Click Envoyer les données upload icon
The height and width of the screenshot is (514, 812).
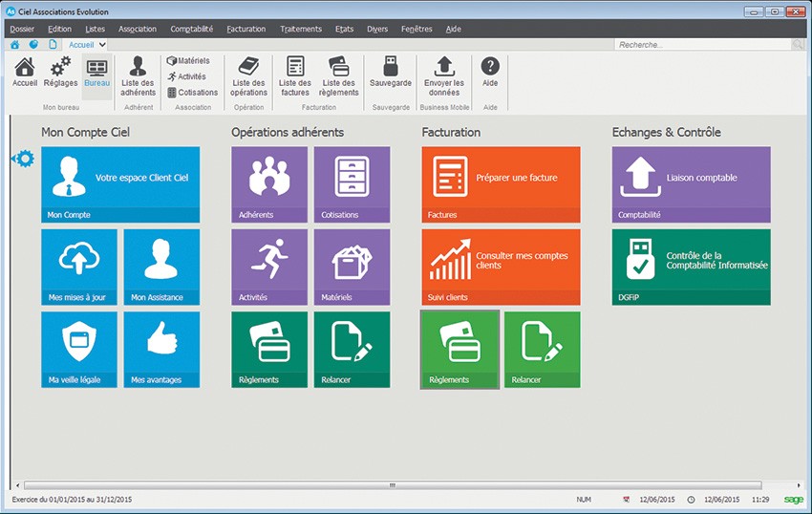pos(443,75)
